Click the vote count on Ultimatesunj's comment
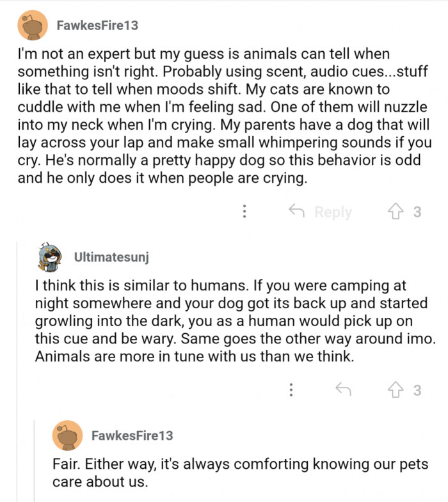Image resolution: width=448 pixels, height=502 pixels. pos(417,389)
